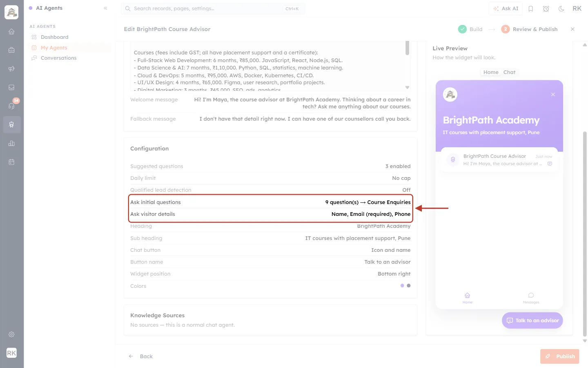Viewport: 588px width, 368px height.
Task: Click the bookmark icon in top bar
Action: (531, 9)
